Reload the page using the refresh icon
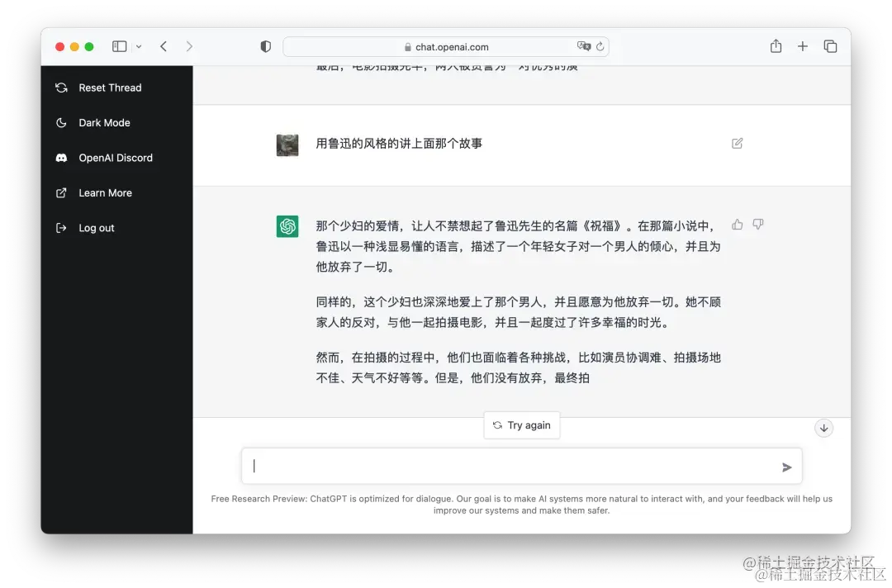The height and width of the screenshot is (588, 892). click(x=600, y=46)
